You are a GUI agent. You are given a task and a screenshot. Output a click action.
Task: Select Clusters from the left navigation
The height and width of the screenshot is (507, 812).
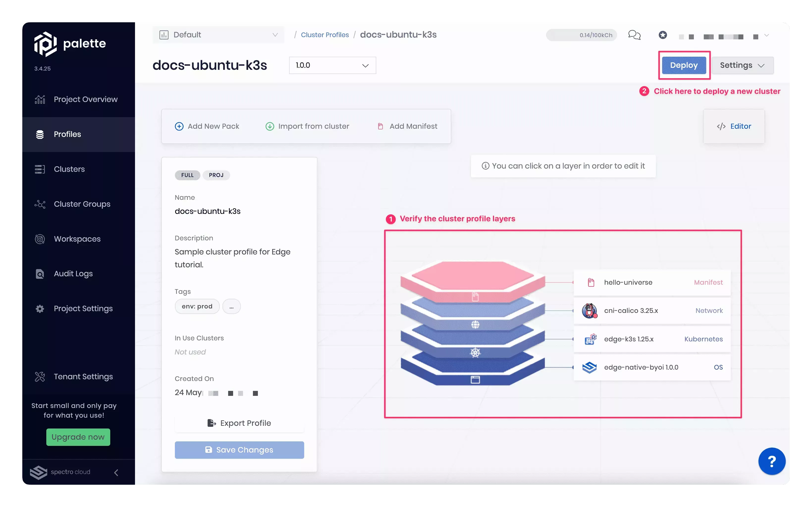[x=69, y=169]
